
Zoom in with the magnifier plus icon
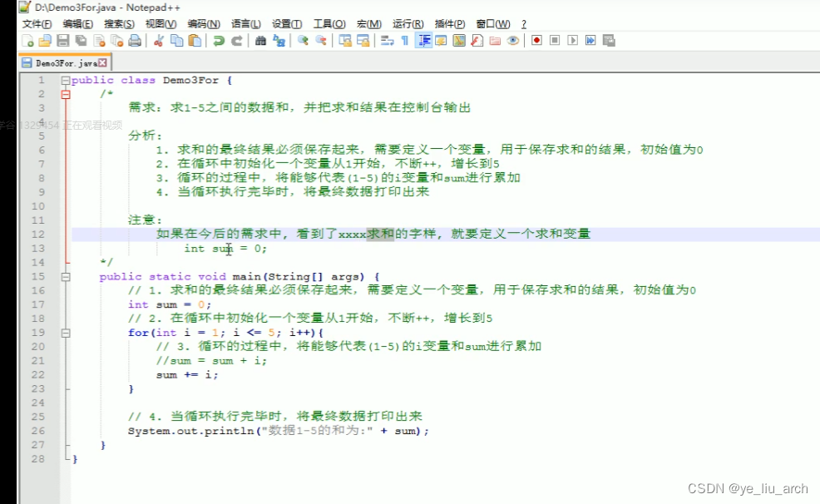pyautogui.click(x=303, y=41)
